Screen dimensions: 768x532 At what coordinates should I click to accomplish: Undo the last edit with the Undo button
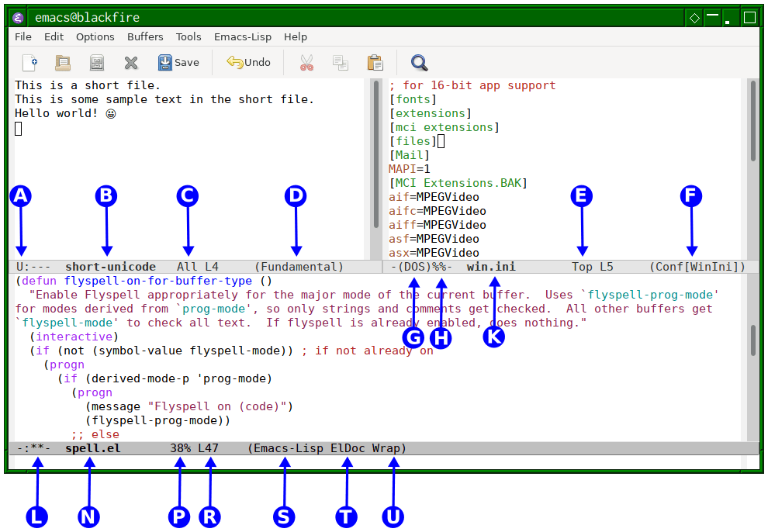click(x=248, y=63)
